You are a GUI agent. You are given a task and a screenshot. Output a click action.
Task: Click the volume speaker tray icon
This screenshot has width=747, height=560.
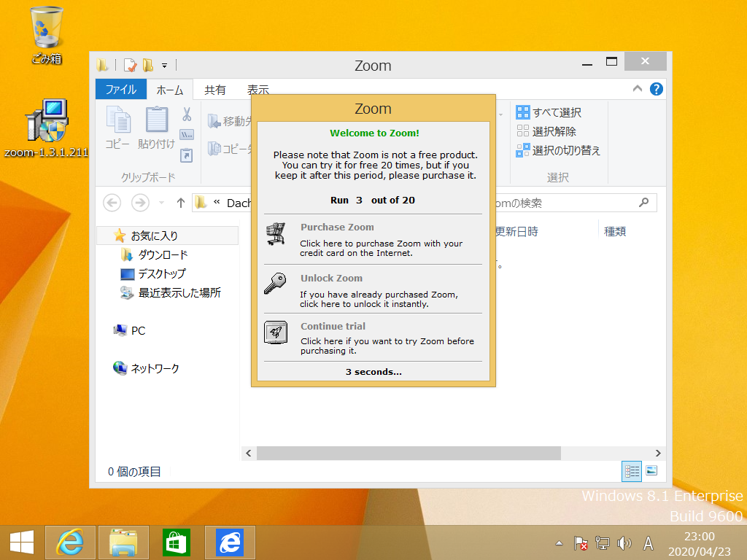pyautogui.click(x=624, y=542)
